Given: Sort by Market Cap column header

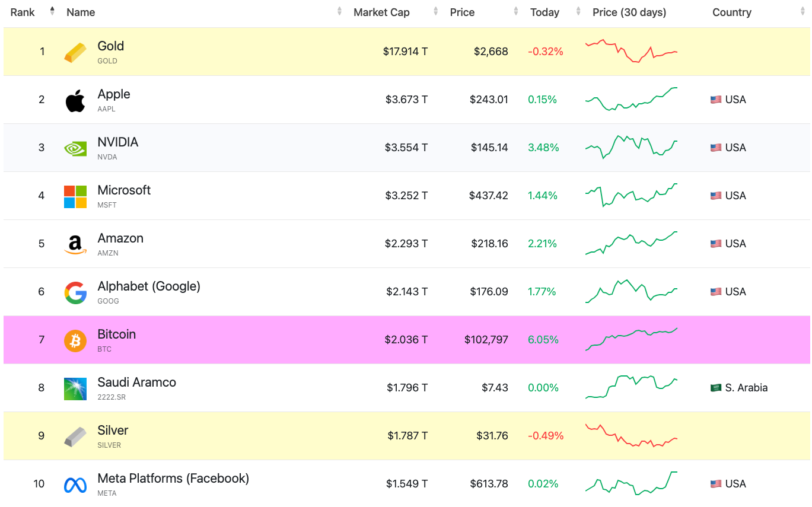Looking at the screenshot, I should coord(381,12).
